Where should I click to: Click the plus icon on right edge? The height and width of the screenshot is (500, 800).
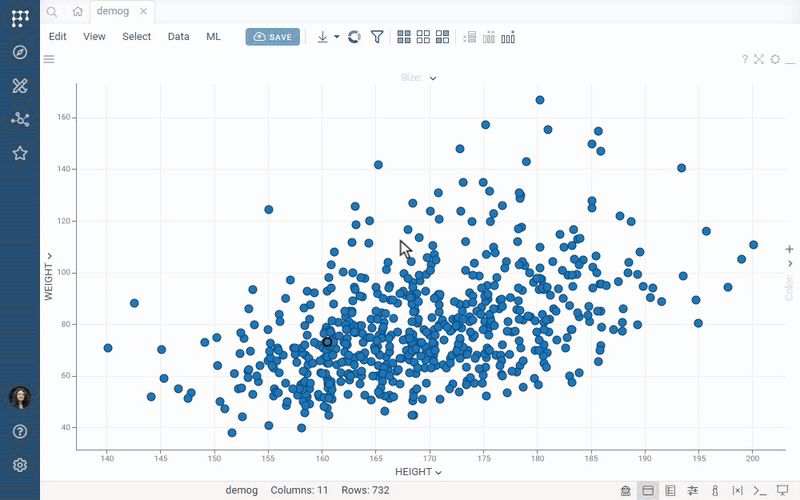(790, 249)
